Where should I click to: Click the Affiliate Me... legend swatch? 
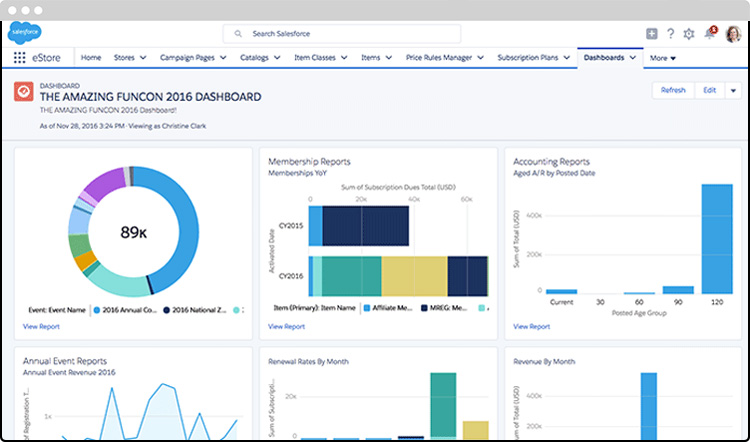(367, 309)
